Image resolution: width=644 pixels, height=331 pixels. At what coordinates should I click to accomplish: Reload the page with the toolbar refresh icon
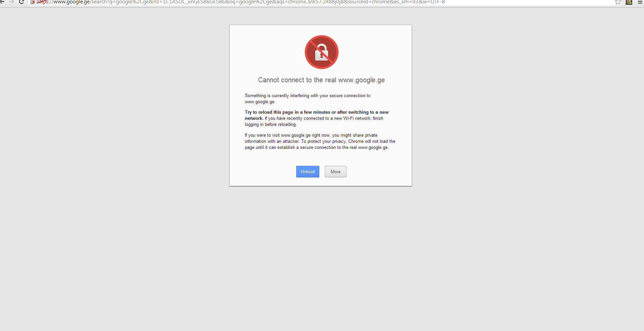click(x=21, y=2)
